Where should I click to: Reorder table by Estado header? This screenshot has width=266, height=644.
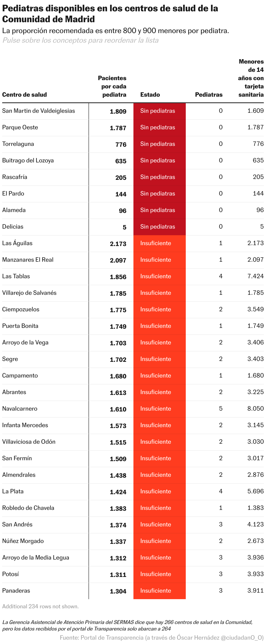click(150, 95)
